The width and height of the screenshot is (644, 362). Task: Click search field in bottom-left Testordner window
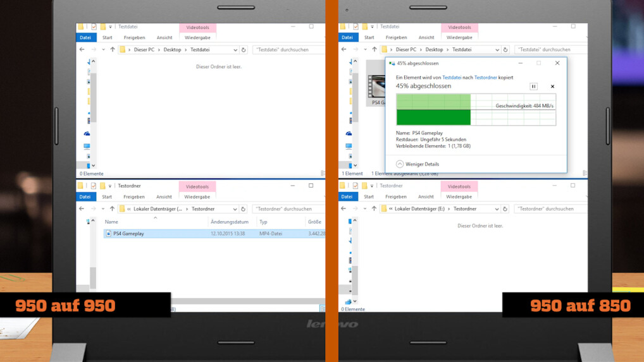point(288,209)
